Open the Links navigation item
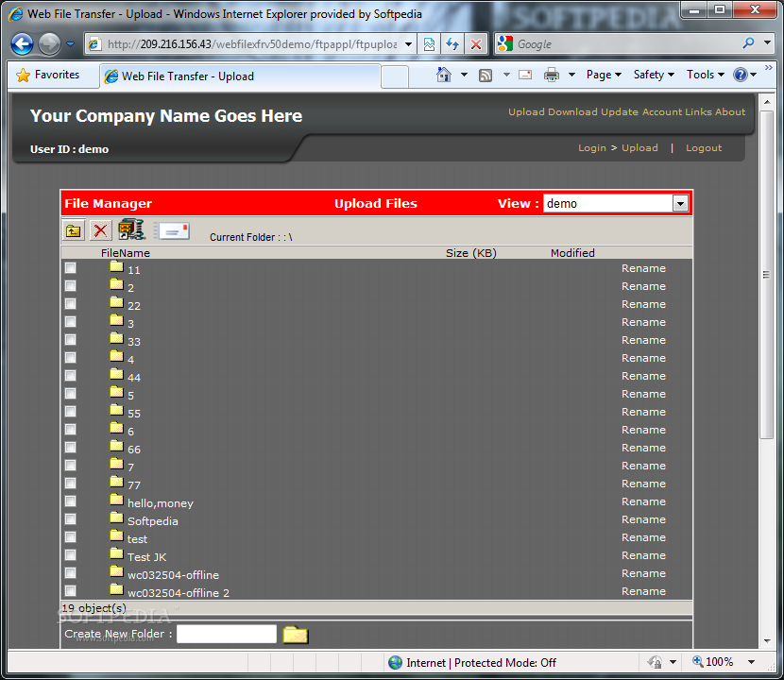This screenshot has height=680, width=784. coord(698,112)
